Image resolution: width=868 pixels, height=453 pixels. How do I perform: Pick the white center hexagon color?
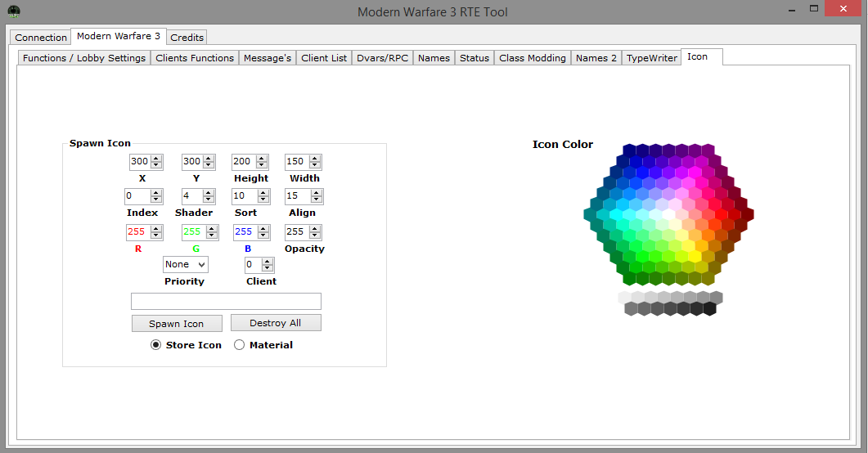pos(668,214)
